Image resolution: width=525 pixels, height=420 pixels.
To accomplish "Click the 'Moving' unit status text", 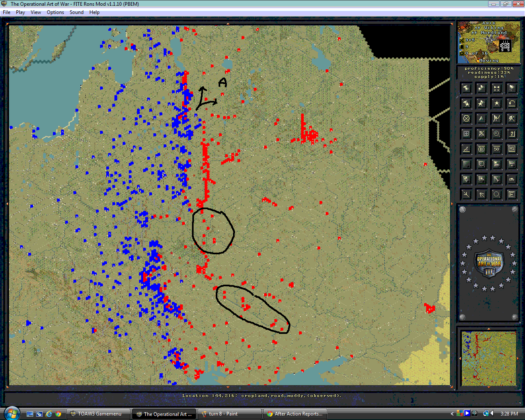I will [489, 60].
